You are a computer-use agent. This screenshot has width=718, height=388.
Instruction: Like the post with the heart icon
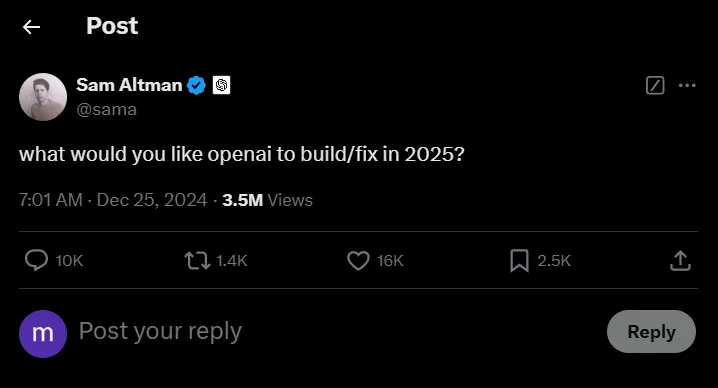[358, 261]
